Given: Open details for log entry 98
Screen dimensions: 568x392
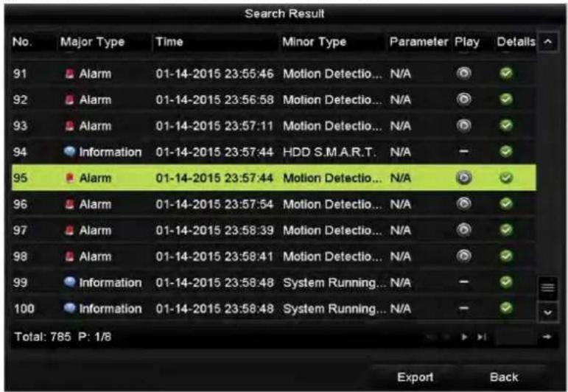Looking at the screenshot, I should [x=506, y=256].
